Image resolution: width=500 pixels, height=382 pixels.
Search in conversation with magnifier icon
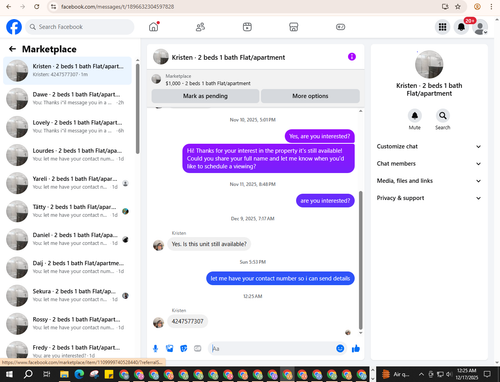[442, 116]
